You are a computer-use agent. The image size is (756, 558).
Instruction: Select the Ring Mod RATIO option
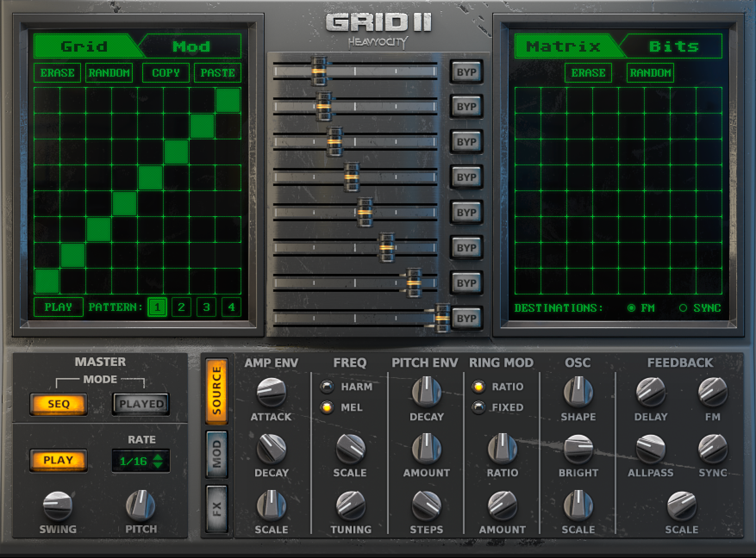(x=479, y=387)
